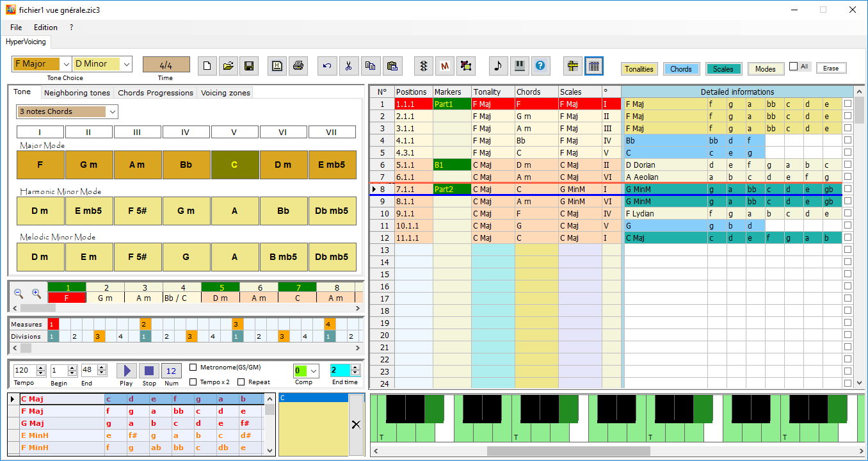Enable the Metronome(GS/GM) checkbox
This screenshot has width=868, height=461.
pyautogui.click(x=193, y=368)
